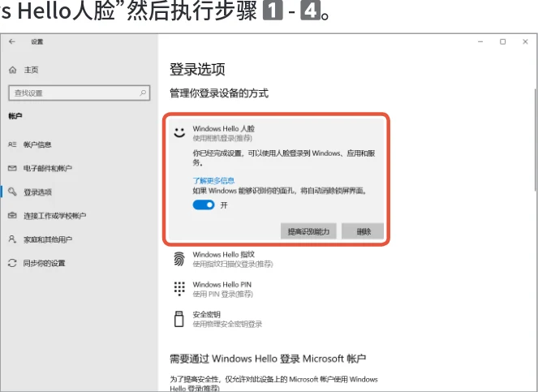This screenshot has width=538, height=392.
Task: Open the 了解更多信息 link
Action: [x=213, y=180]
